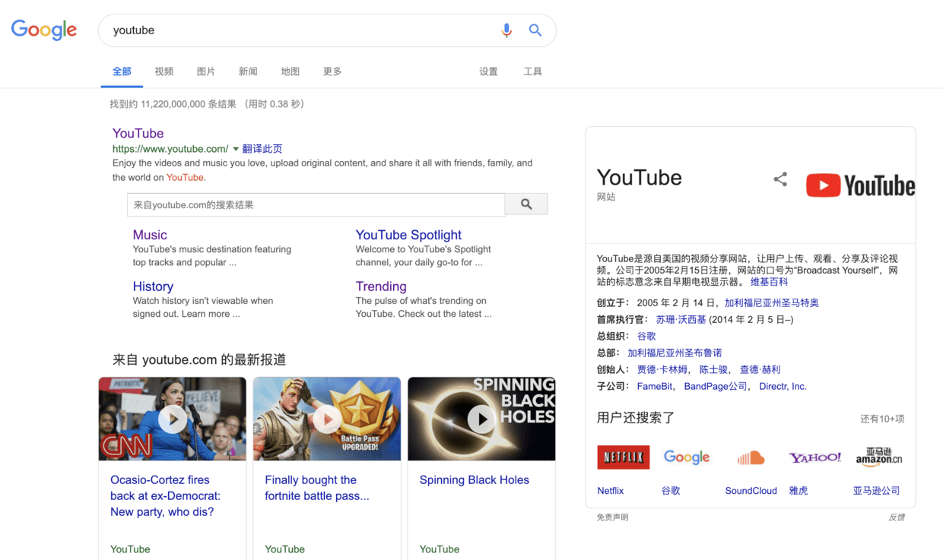Viewport: 943px width, 560px height.
Task: Click the Google logo
Action: pos(44,30)
